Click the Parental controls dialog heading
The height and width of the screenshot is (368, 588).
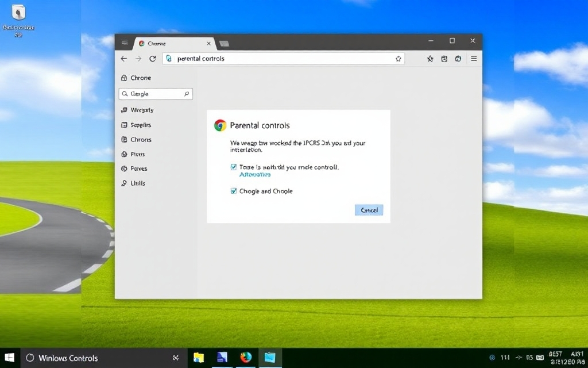point(260,125)
